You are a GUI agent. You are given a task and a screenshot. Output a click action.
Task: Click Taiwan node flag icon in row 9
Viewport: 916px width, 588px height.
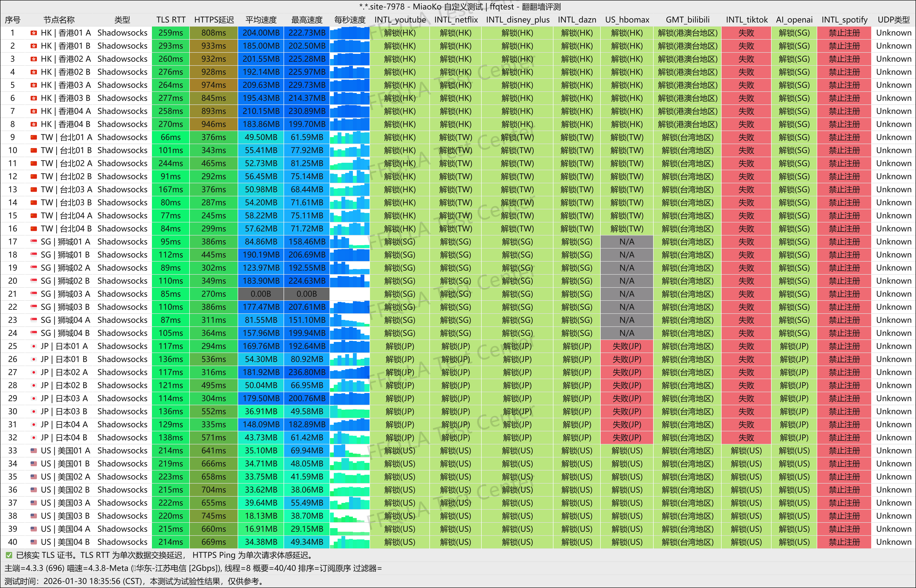(34, 138)
